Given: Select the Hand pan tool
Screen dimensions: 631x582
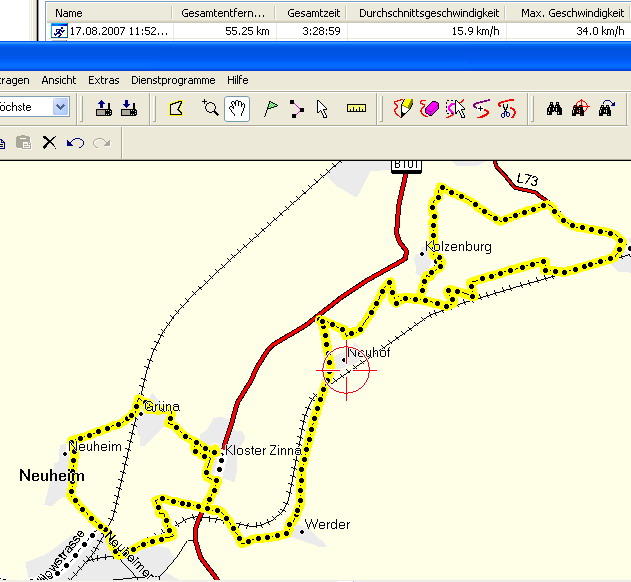Looking at the screenshot, I should click(236, 108).
